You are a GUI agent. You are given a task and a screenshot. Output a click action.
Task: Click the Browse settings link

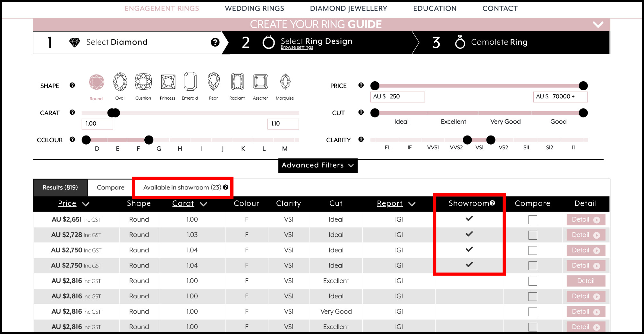pos(297,48)
